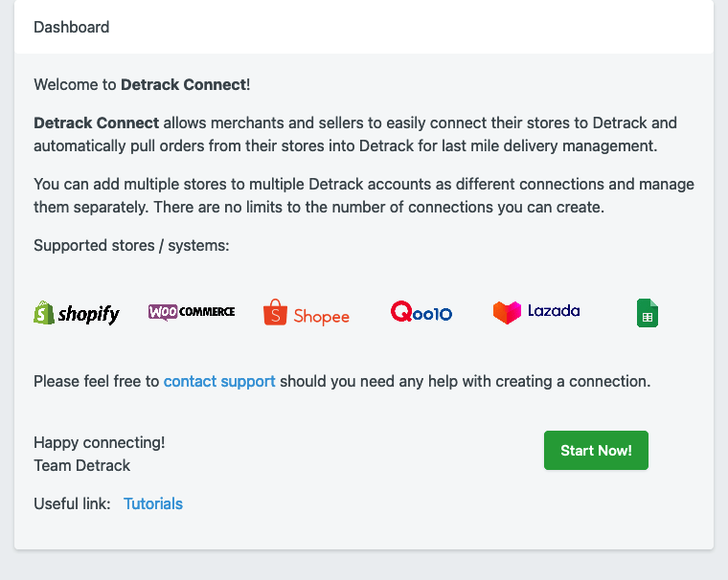Click the Dashboard header title
Viewport: 728px width, 580px height.
tap(72, 28)
